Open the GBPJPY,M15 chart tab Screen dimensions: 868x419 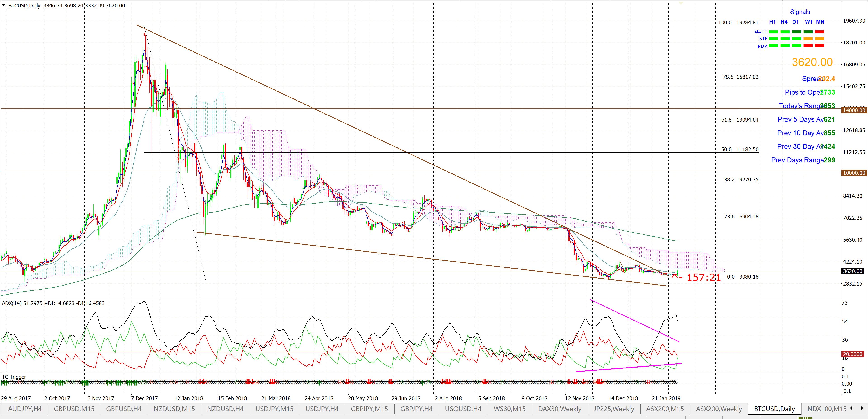pyautogui.click(x=369, y=409)
